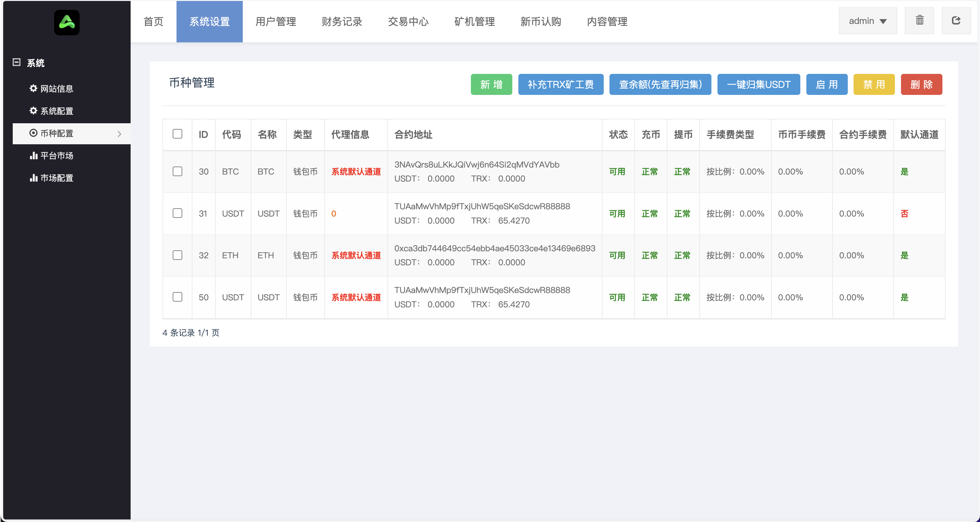This screenshot has width=980, height=522.
Task: Click the target icon beside 币种配置
Action: click(33, 133)
